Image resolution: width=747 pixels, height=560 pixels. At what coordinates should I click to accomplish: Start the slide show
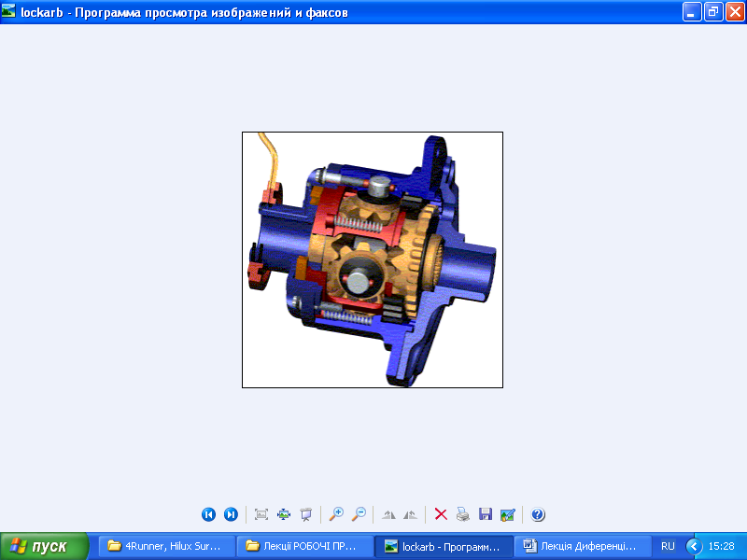coord(306,514)
